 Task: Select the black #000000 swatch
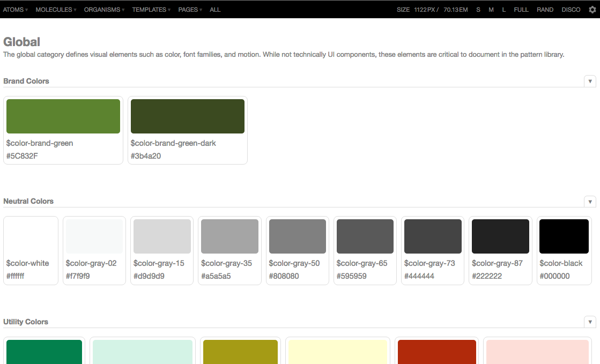point(564,236)
